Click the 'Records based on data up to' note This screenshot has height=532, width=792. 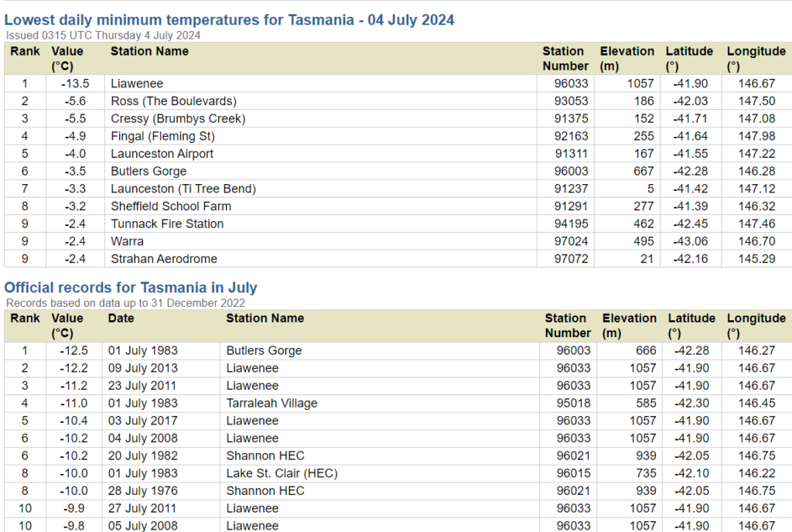click(125, 303)
